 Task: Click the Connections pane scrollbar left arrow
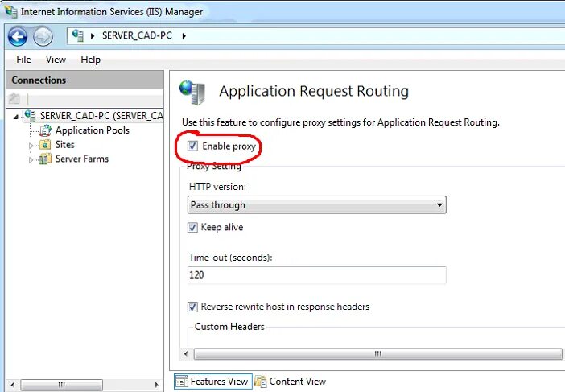[x=13, y=385]
